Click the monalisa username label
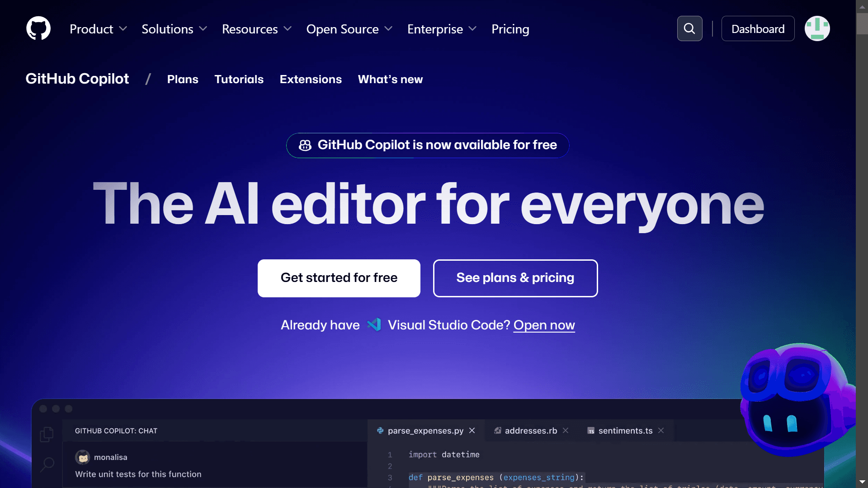This screenshot has width=868, height=488. coord(111,457)
